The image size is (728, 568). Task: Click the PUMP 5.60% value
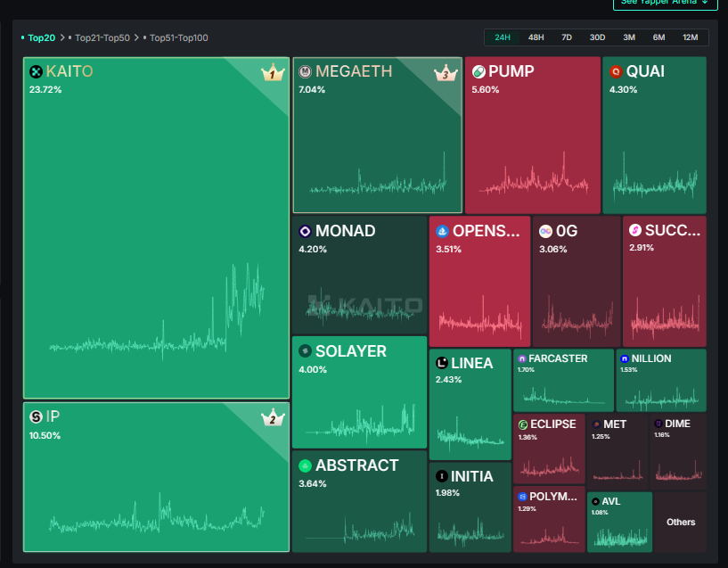point(485,90)
